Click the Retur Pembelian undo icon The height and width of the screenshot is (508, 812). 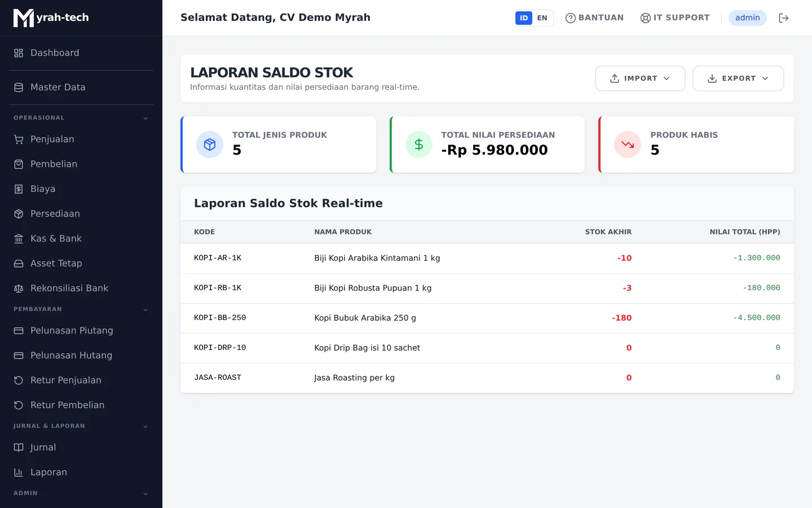point(19,405)
